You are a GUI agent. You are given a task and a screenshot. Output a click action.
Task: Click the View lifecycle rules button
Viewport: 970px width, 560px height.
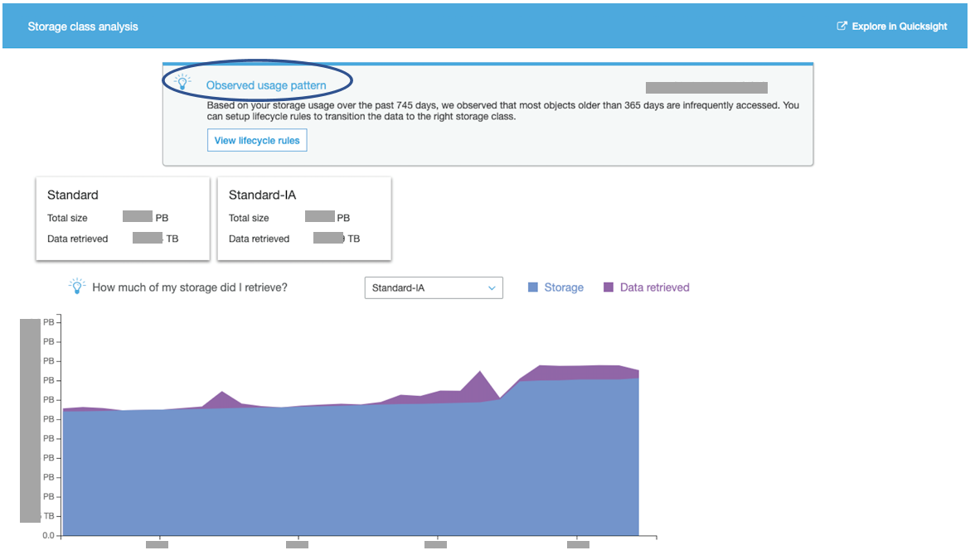coord(256,140)
